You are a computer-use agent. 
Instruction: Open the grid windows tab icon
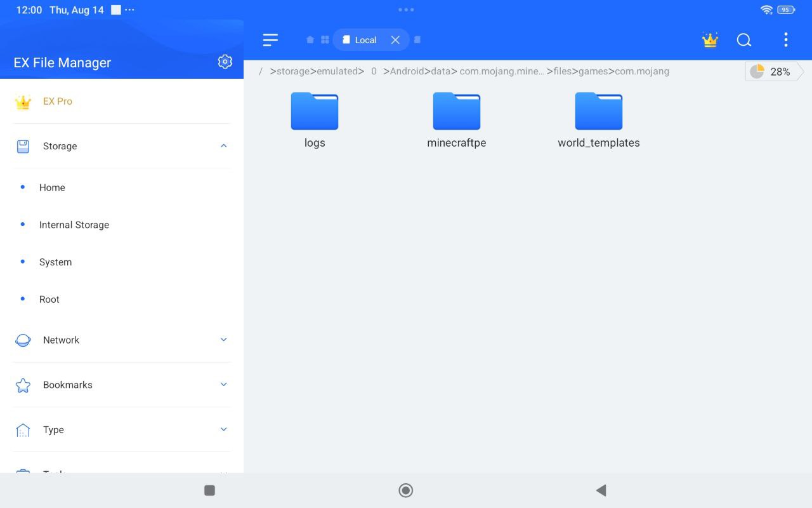tap(325, 40)
